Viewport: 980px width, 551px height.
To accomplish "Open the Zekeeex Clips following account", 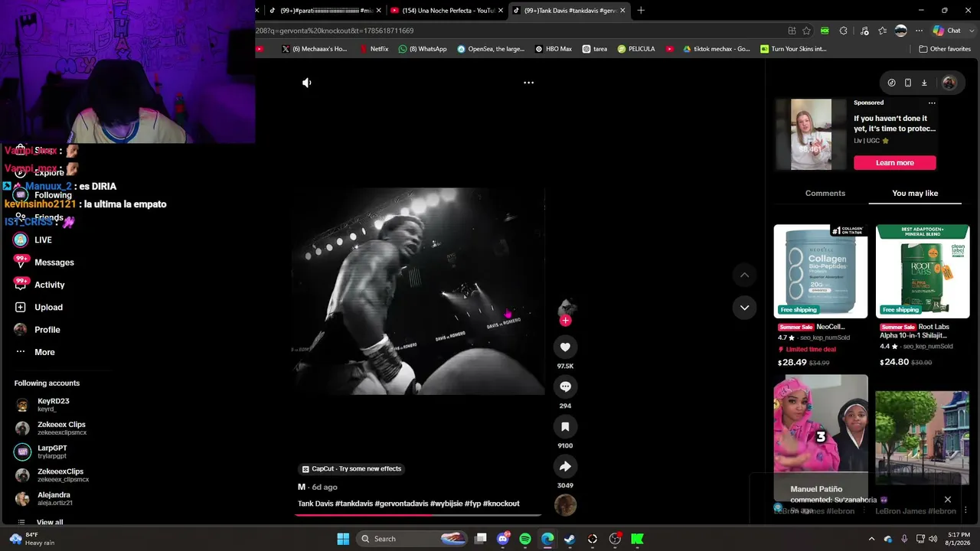I will point(61,429).
